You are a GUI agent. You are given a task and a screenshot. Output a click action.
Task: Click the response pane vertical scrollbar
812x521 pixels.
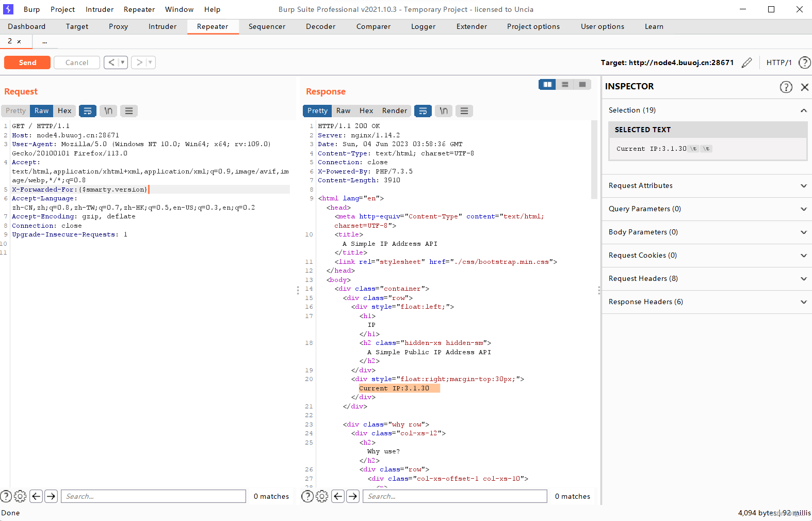tap(594, 160)
